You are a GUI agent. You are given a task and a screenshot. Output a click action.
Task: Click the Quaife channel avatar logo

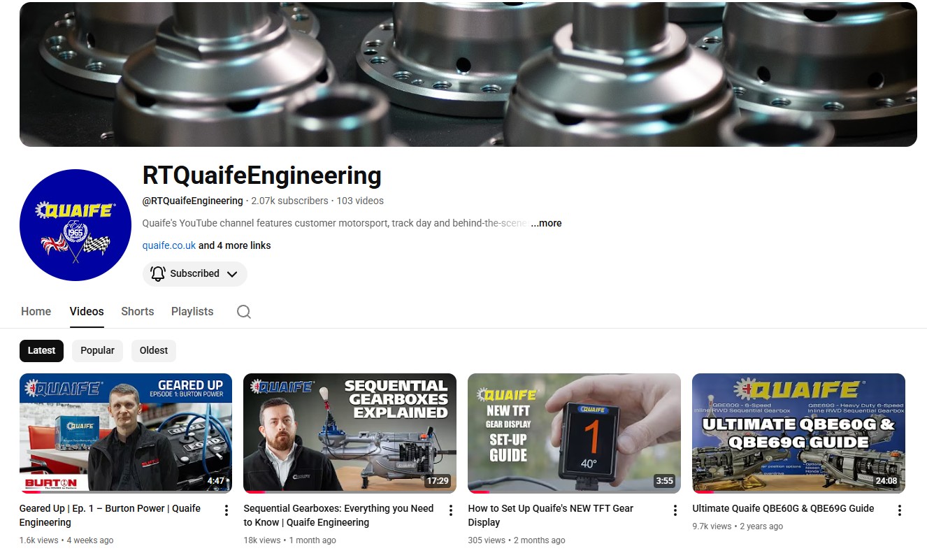[x=76, y=225]
